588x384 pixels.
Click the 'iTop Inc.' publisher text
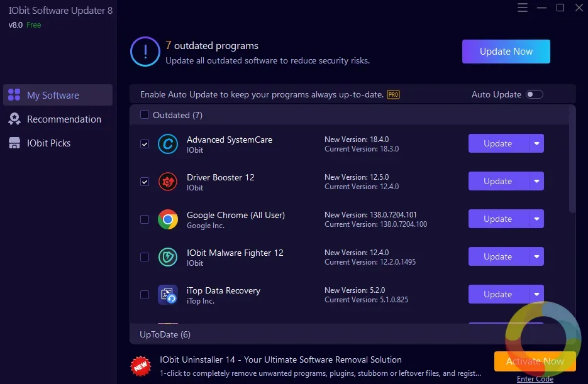201,301
